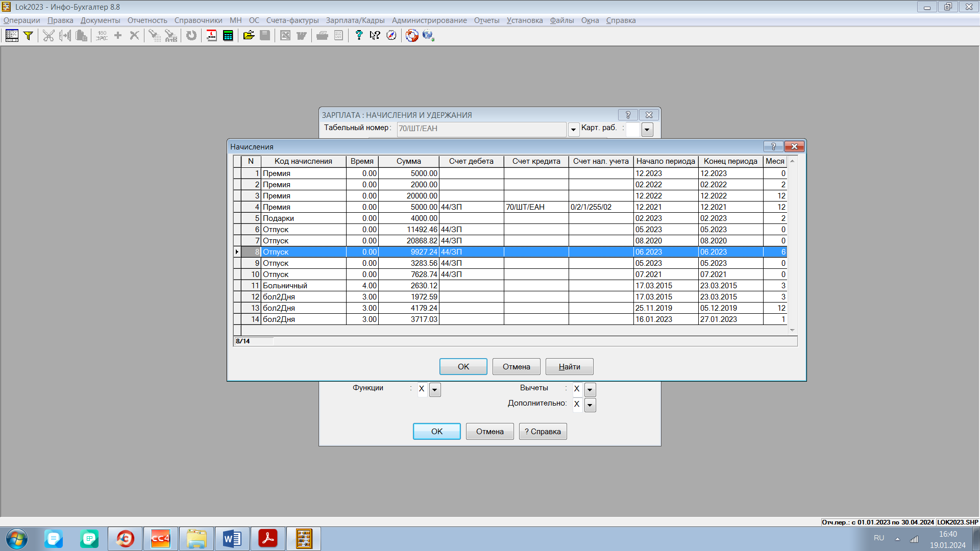
Task: Click the Windows Start button
Action: pyautogui.click(x=17, y=539)
